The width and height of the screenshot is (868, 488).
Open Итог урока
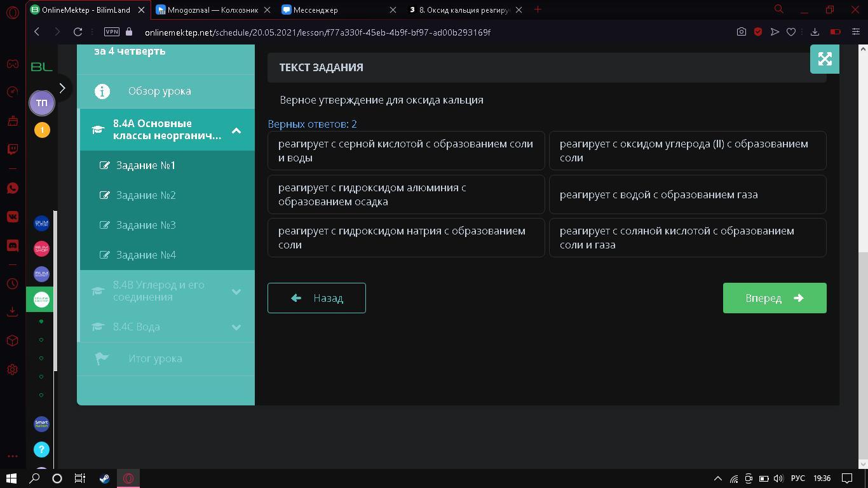[166, 358]
